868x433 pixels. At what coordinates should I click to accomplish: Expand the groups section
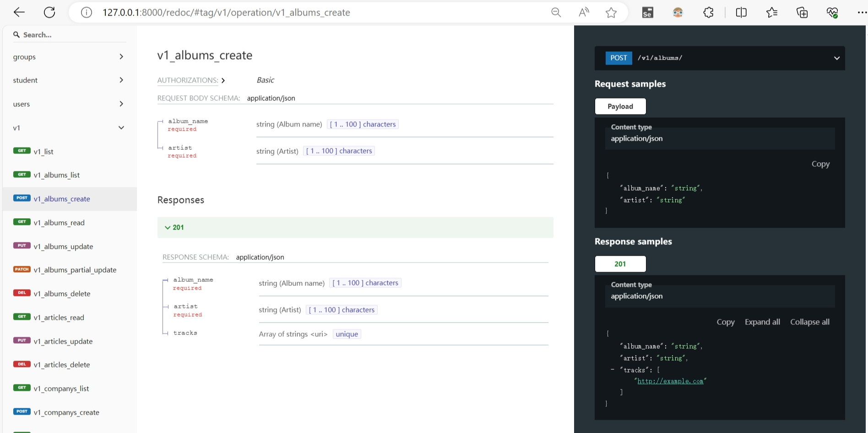(69, 57)
